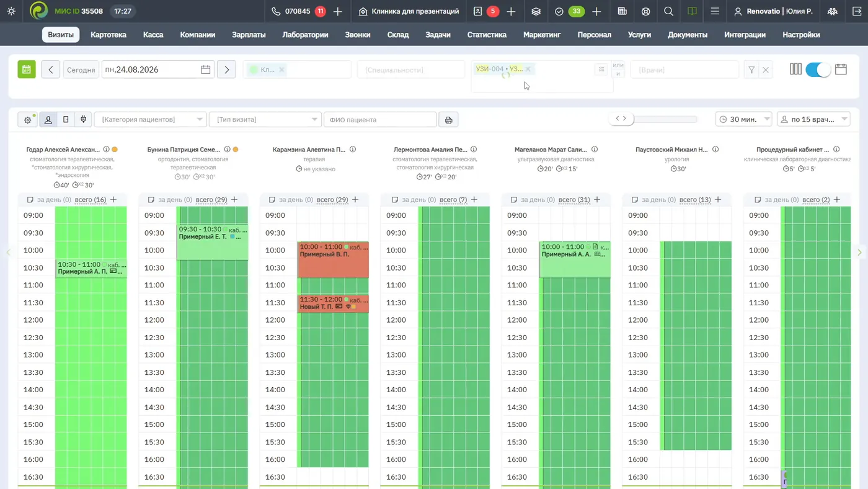Open the layers stack icon in the top bar
Screen dimensions: 868x489
tap(536, 11)
